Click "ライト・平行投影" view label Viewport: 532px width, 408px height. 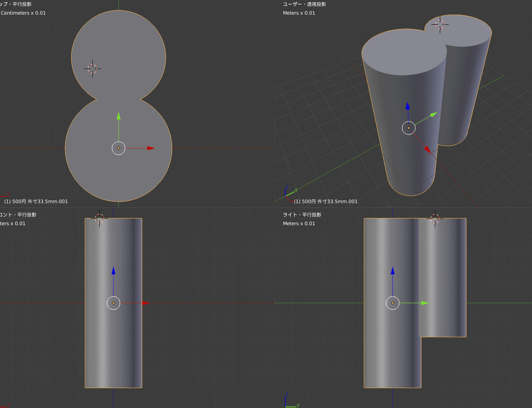(302, 214)
